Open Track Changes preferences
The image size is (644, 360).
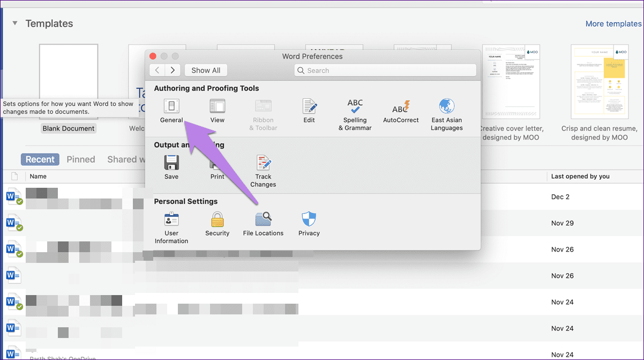tap(263, 171)
